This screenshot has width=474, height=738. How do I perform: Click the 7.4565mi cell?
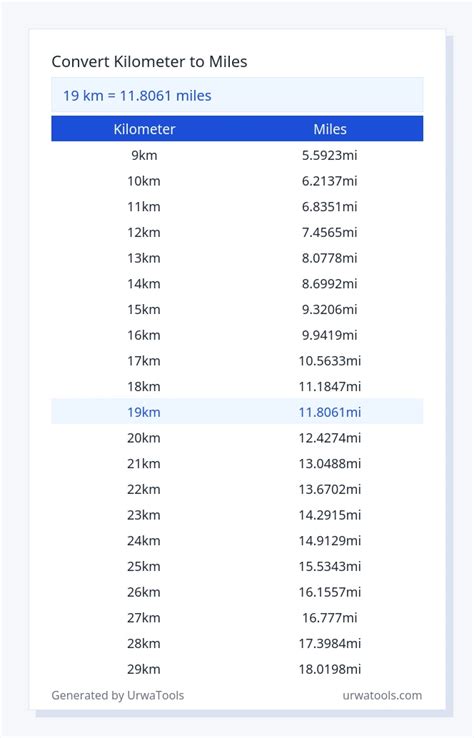tap(329, 233)
